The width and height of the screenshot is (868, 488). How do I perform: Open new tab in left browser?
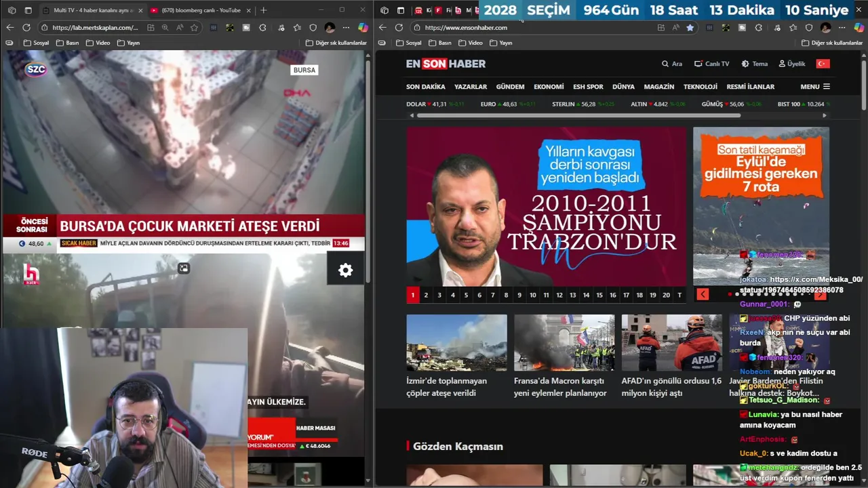tap(263, 10)
